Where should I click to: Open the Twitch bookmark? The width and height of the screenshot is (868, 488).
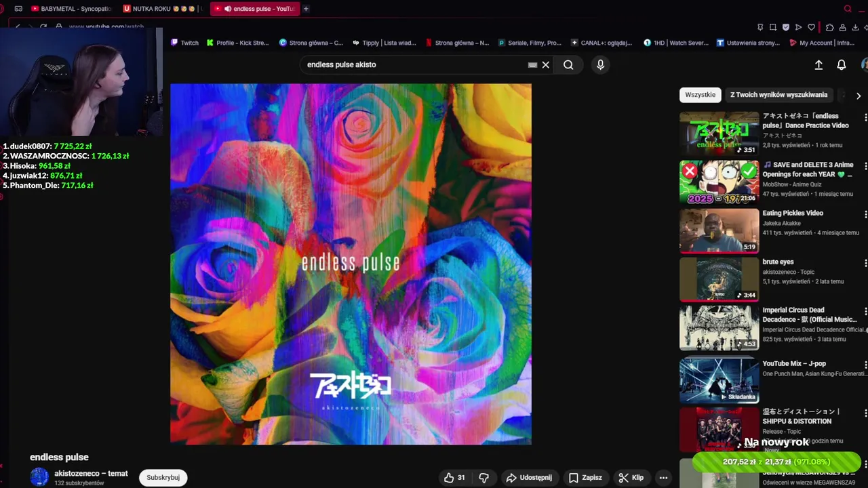click(x=184, y=43)
